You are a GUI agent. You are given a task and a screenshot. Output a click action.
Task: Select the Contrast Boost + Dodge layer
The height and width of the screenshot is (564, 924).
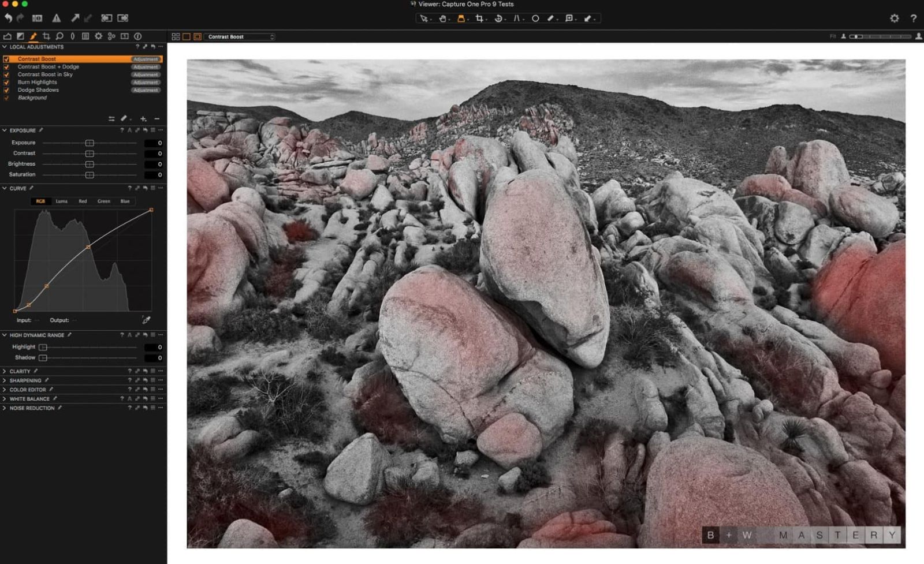click(x=49, y=67)
